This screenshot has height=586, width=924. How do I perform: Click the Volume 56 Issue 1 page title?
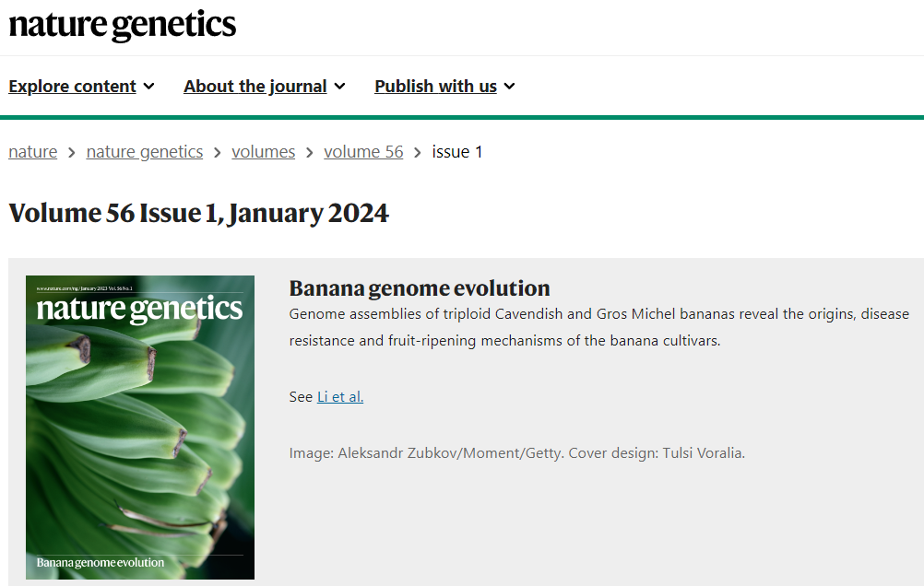pos(198,214)
